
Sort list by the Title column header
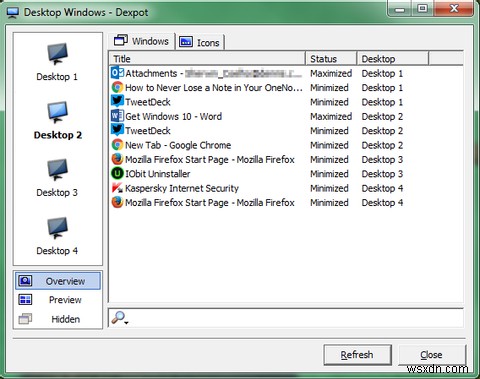(207, 59)
